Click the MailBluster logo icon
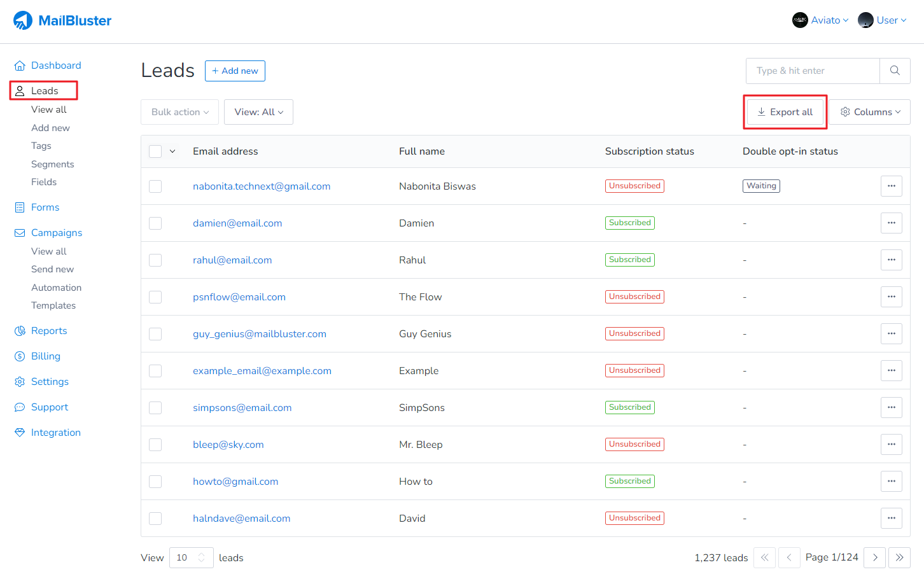Screen dimensions: 924x579 point(23,20)
